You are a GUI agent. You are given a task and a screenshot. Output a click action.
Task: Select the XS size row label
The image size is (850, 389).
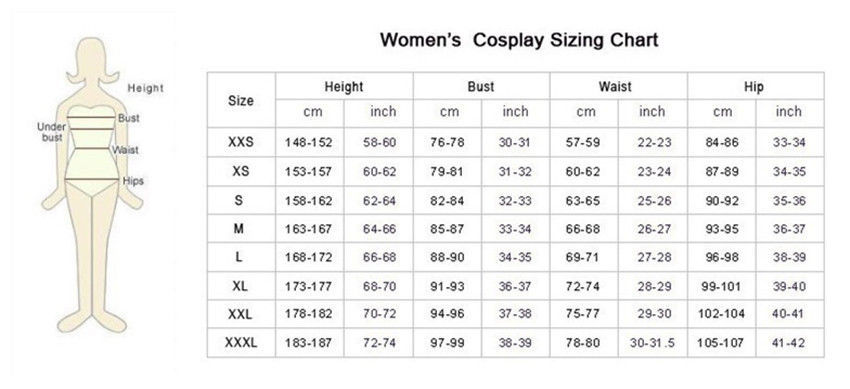pyautogui.click(x=241, y=171)
